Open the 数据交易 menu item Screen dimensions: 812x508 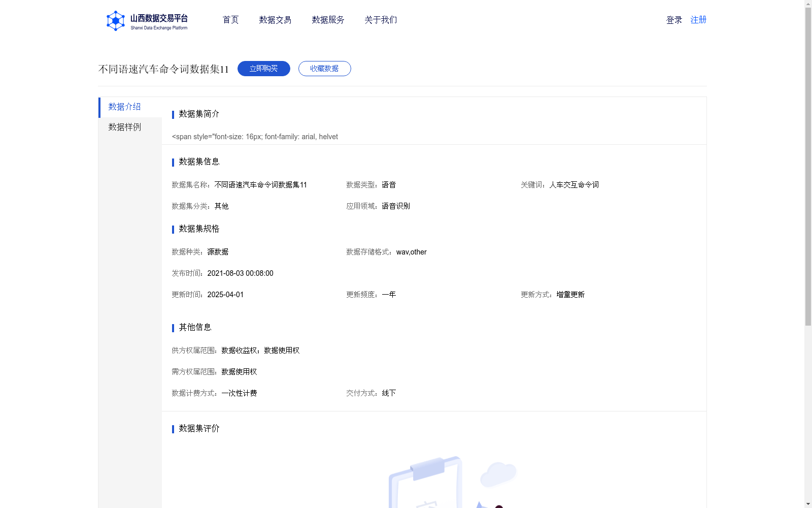tap(275, 20)
